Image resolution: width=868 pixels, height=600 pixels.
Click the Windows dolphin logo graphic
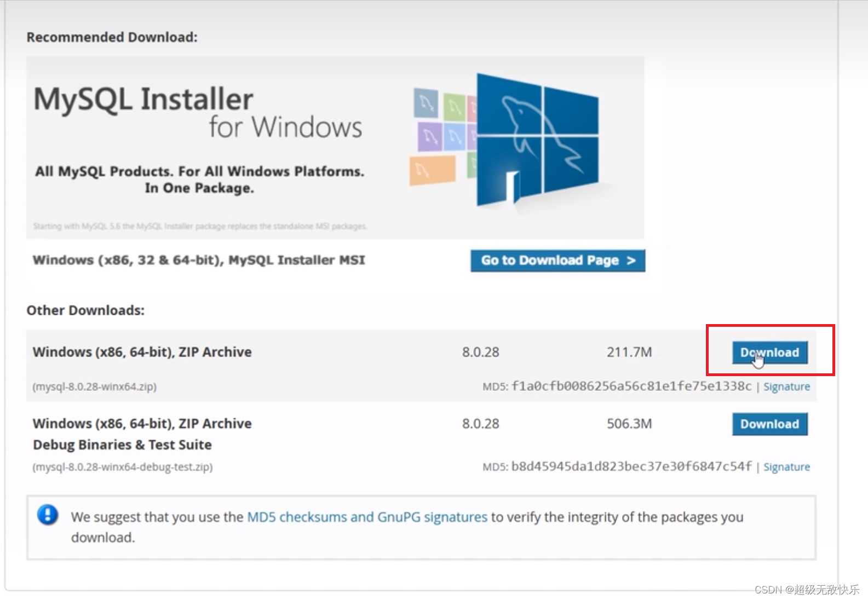[537, 141]
